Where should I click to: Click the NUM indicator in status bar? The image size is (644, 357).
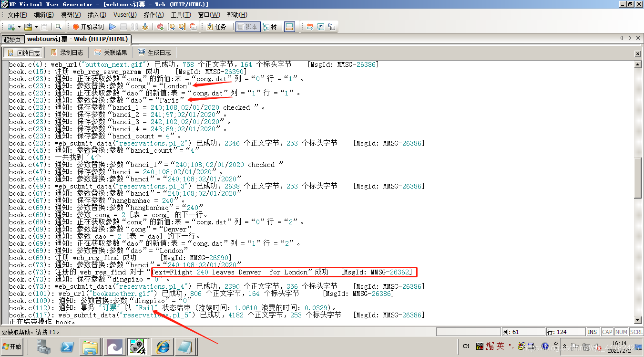coord(622,332)
